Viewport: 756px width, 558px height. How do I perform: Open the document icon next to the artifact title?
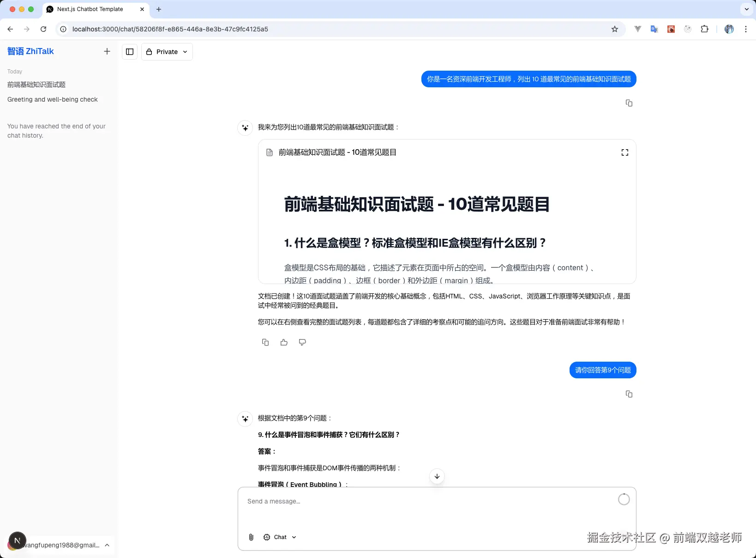click(270, 152)
